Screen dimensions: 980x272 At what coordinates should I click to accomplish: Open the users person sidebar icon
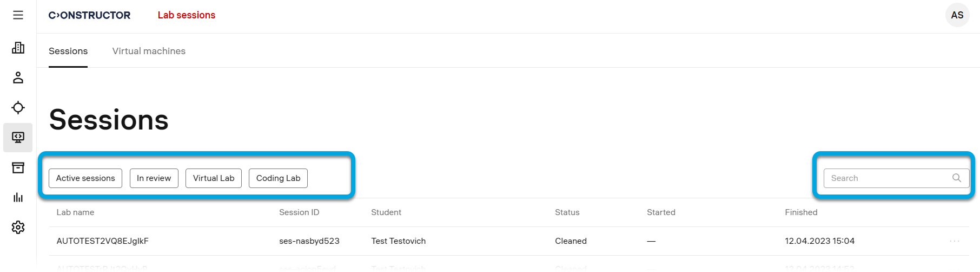(18, 77)
